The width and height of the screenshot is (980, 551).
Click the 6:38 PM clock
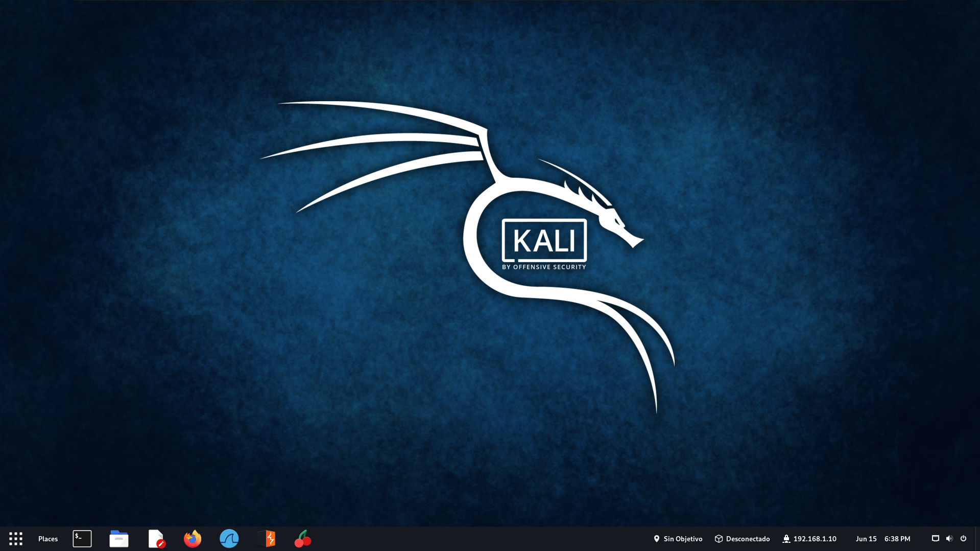897,539
